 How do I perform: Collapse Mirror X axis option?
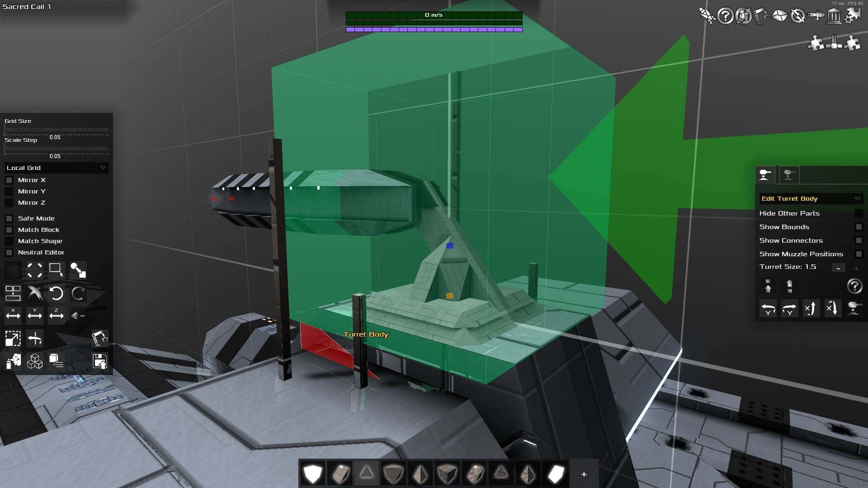8,179
